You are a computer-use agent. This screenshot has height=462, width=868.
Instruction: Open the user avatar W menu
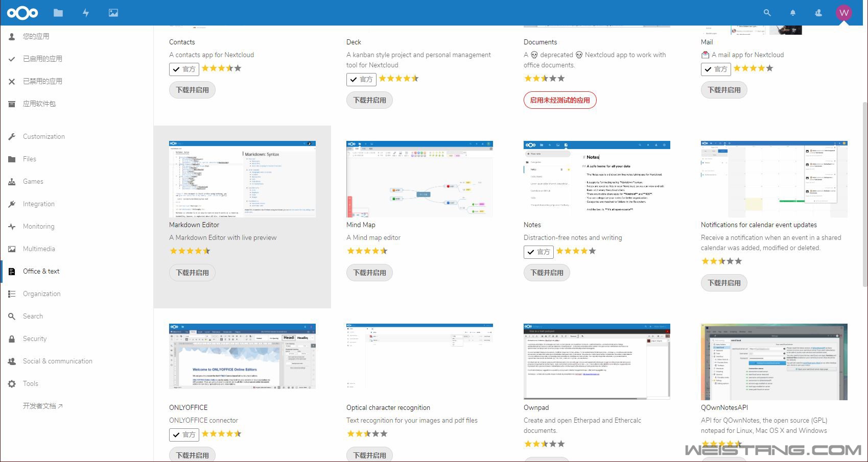point(843,13)
